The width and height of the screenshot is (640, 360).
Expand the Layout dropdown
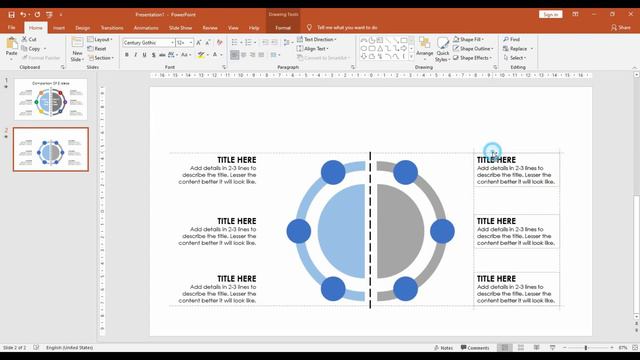pos(100,39)
